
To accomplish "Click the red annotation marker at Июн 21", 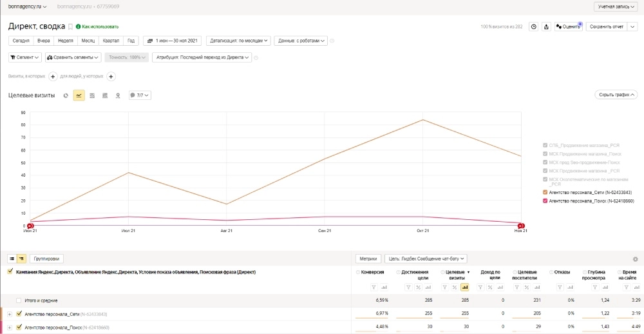I will [30, 226].
